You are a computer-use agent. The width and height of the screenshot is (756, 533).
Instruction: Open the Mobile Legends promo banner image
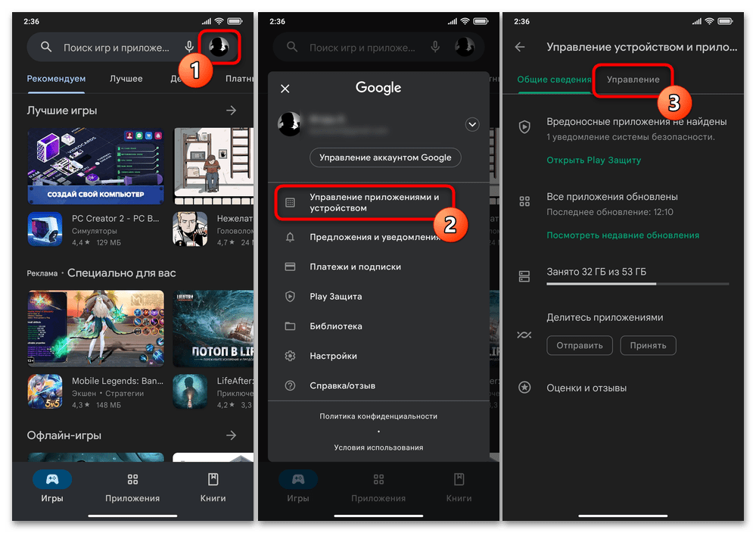click(95, 329)
